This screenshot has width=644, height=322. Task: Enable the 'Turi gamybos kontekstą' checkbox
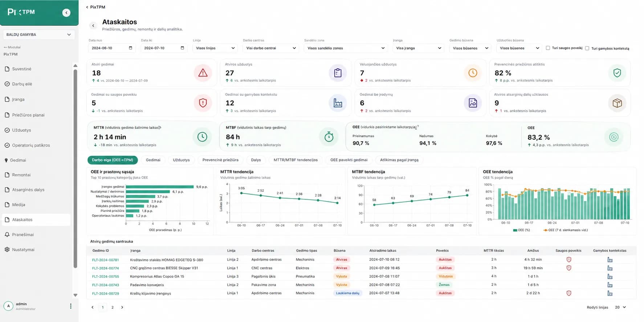587,48
